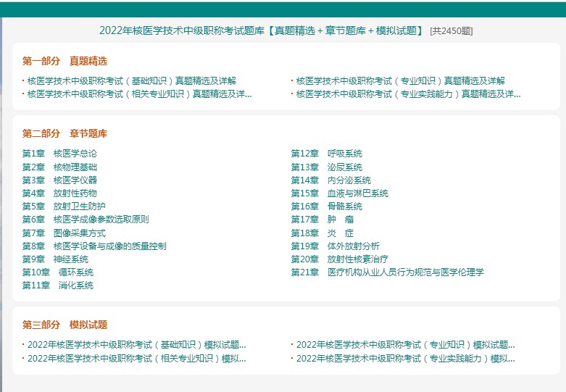Open 第17章 肿瘤

[322, 219]
